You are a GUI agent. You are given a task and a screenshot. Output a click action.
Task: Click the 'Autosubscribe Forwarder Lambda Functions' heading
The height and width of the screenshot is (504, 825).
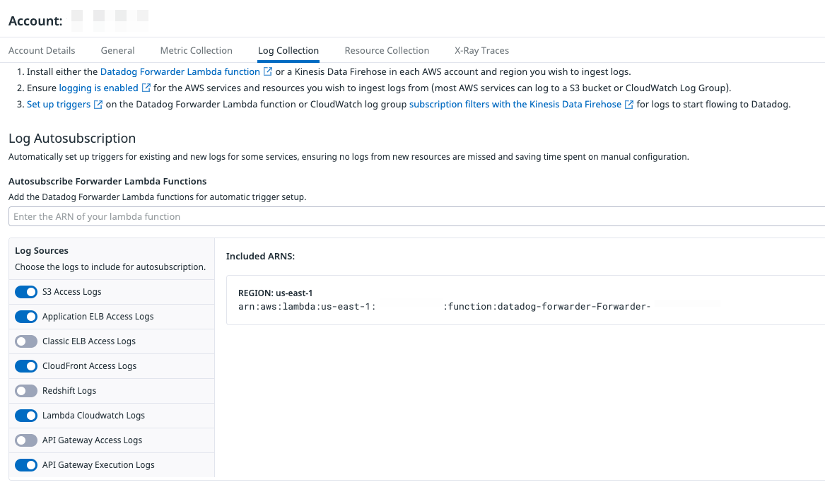click(107, 181)
